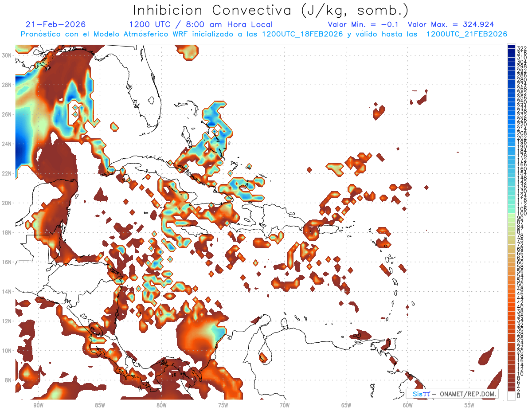
Task: Click the 30N latitude label
Action: pyautogui.click(x=6, y=55)
